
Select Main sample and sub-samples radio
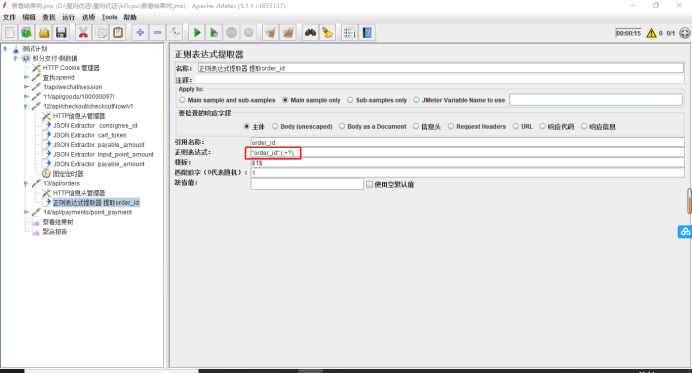[182, 100]
